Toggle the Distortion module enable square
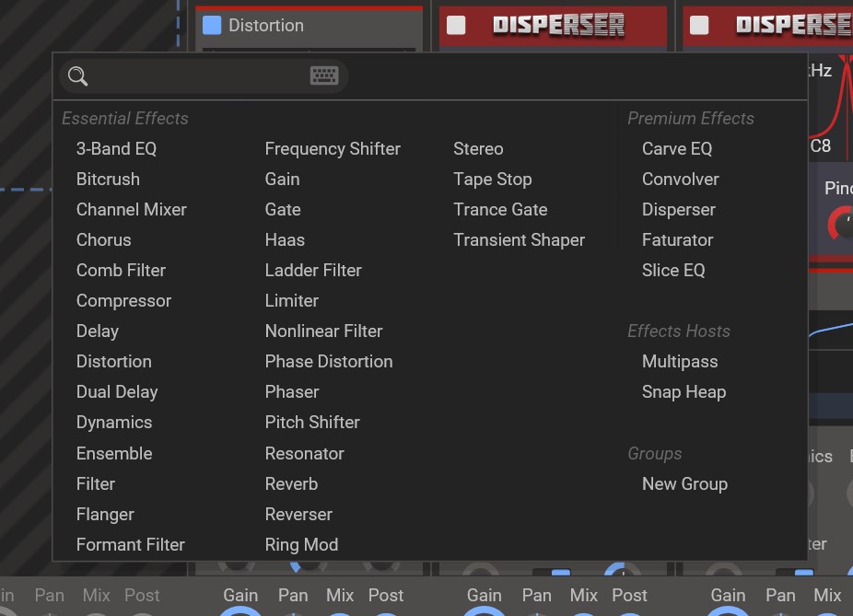The image size is (853, 616). (212, 25)
